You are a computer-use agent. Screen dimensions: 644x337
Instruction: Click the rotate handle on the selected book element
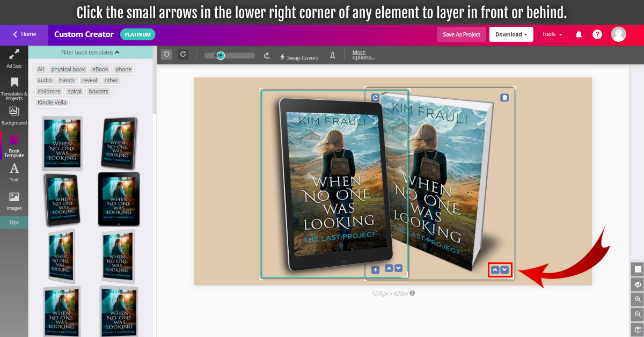376,98
